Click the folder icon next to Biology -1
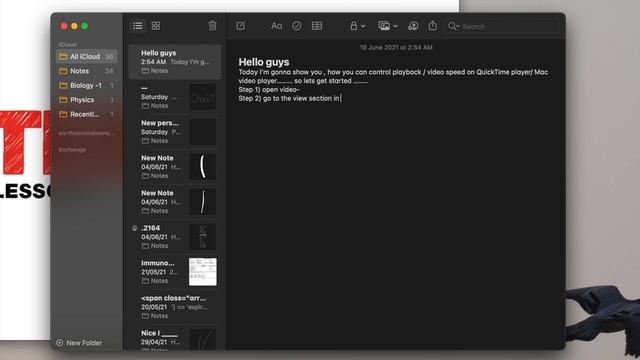 (x=63, y=85)
